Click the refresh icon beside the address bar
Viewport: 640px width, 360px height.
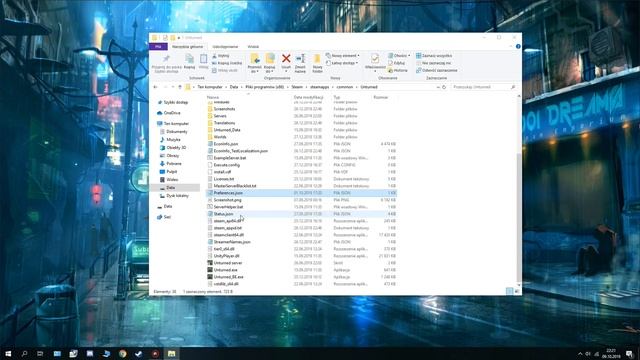coord(444,87)
